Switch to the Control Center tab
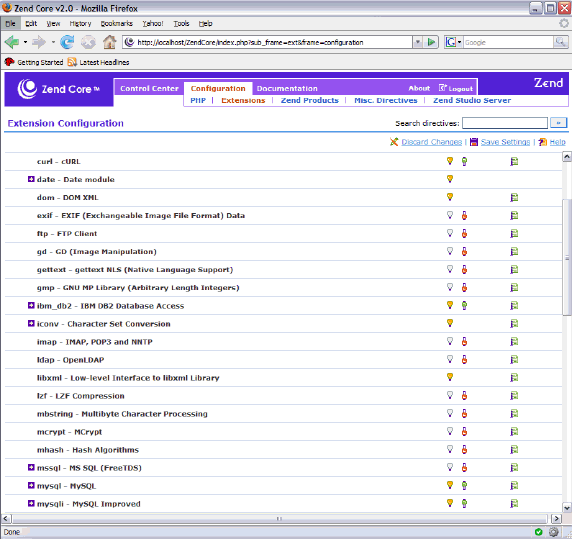Screen dimensions: 572x539 click(x=149, y=88)
